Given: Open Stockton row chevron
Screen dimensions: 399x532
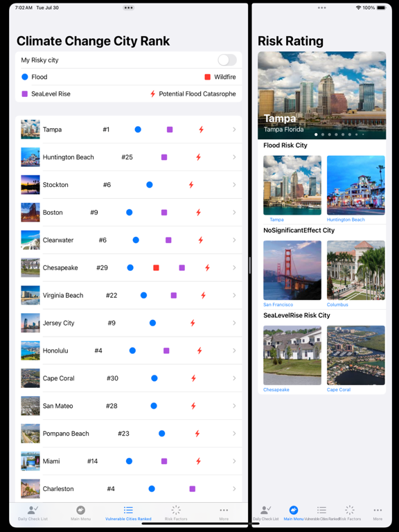Looking at the screenshot, I should tap(234, 184).
